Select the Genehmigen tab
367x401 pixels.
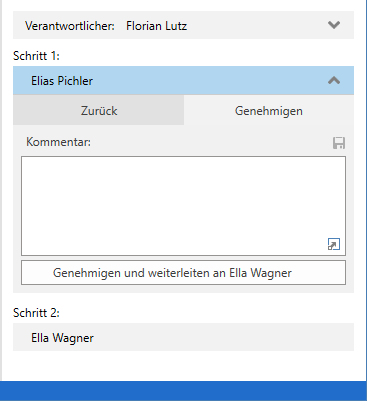click(x=269, y=110)
